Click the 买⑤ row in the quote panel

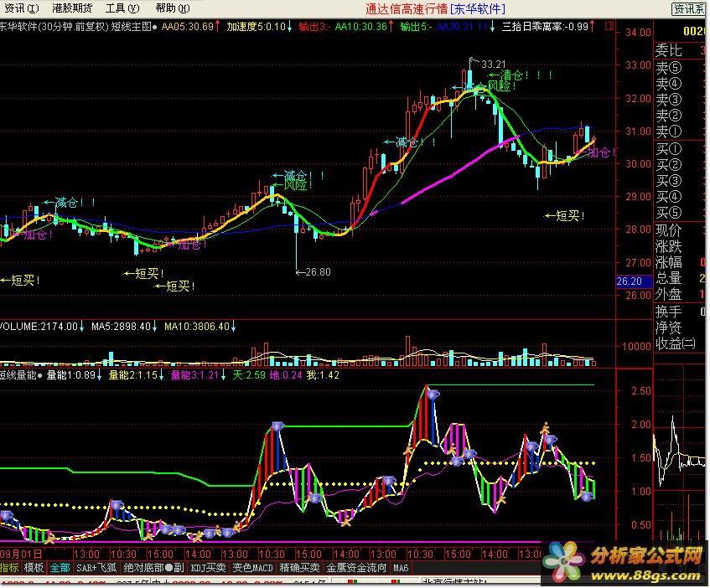pyautogui.click(x=681, y=213)
